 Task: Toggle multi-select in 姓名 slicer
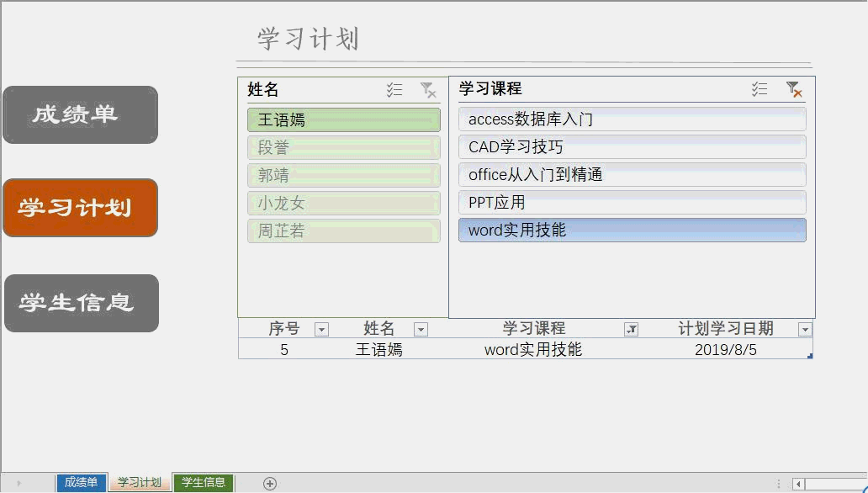tap(394, 90)
